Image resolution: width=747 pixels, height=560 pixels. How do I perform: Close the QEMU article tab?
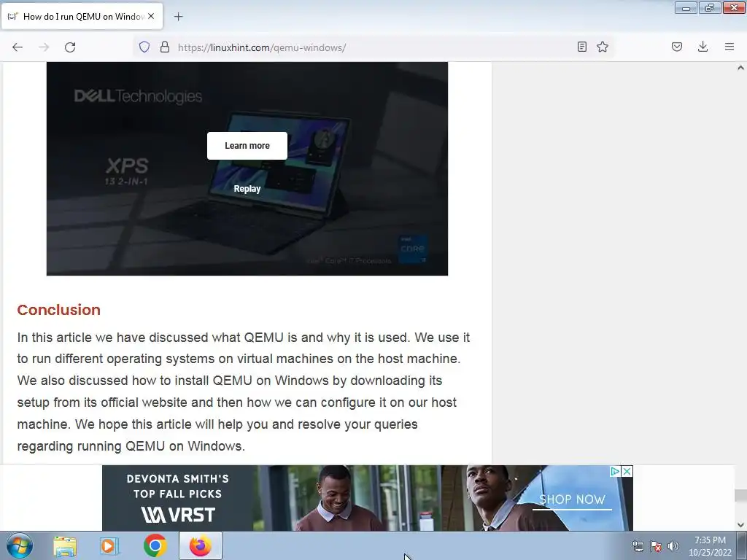[x=151, y=16]
